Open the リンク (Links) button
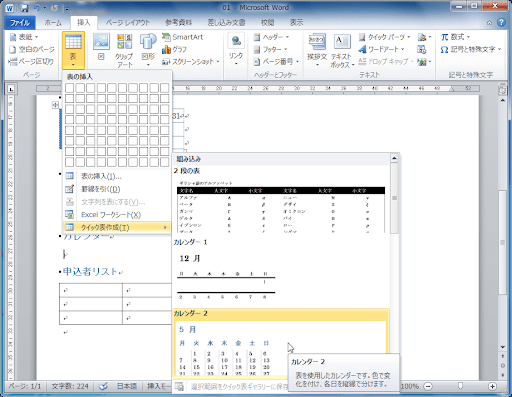Viewport: 512px width, 397px height. click(x=236, y=49)
